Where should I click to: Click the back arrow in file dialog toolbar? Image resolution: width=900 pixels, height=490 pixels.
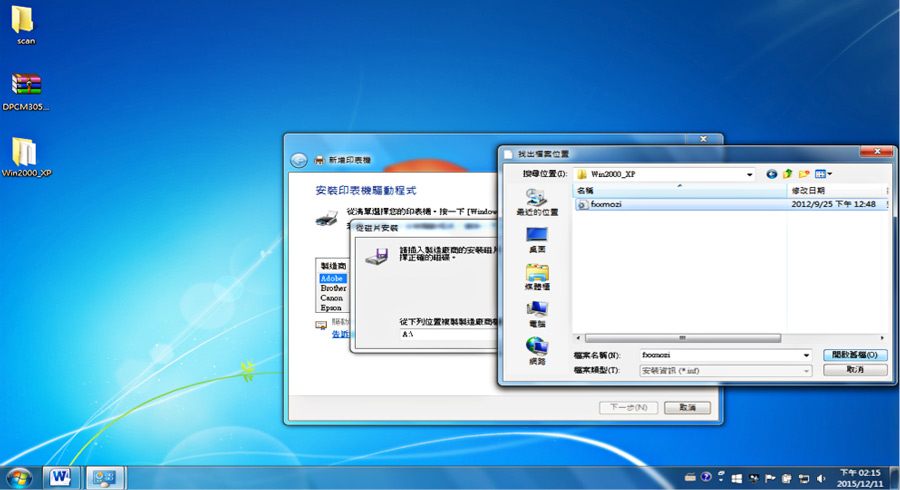[x=771, y=174]
